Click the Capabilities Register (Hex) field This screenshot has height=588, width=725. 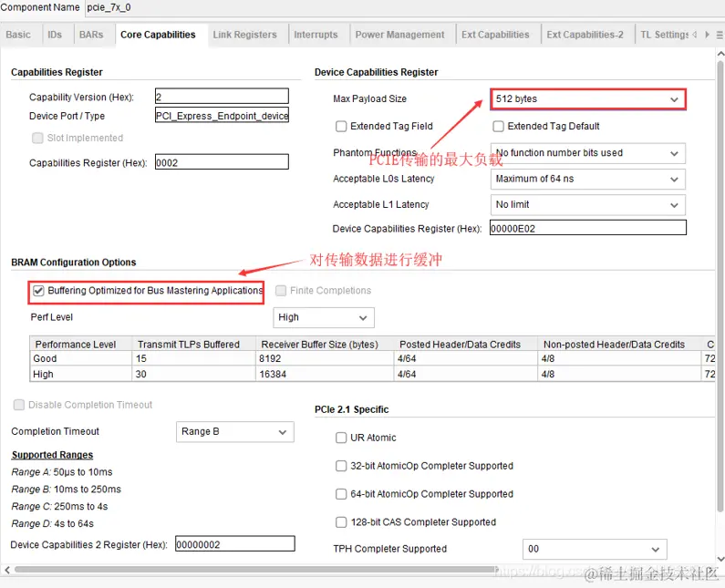222,161
